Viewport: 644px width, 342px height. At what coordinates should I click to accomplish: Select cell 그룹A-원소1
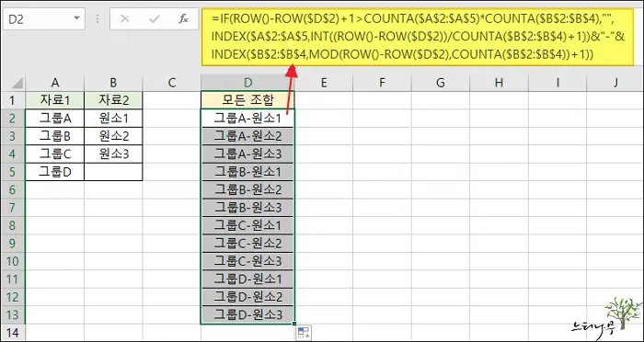(247, 119)
